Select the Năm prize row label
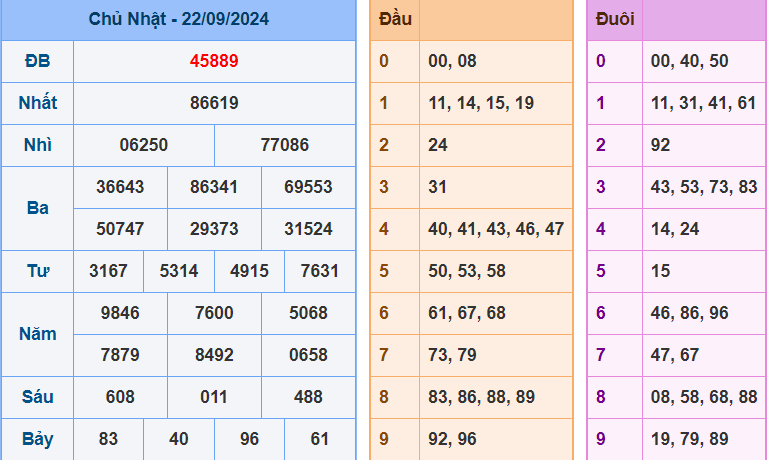Screen dimensions: 768x460 [38, 334]
